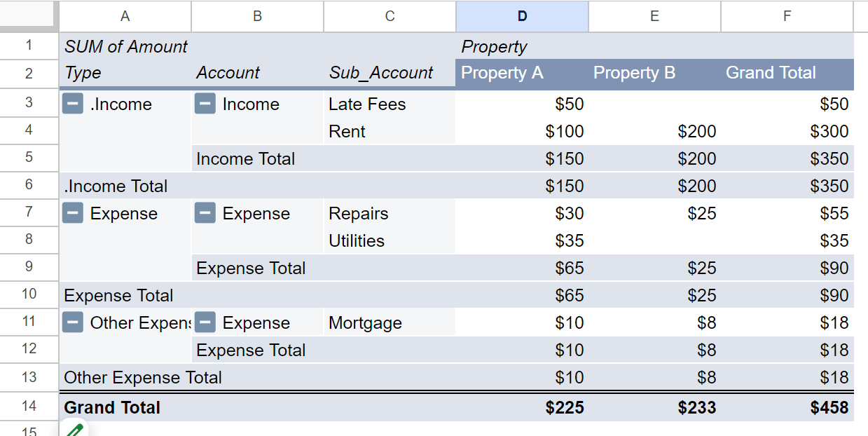868x436 pixels.
Task: Collapse the Expense account under Other Expense
Action: (x=205, y=322)
